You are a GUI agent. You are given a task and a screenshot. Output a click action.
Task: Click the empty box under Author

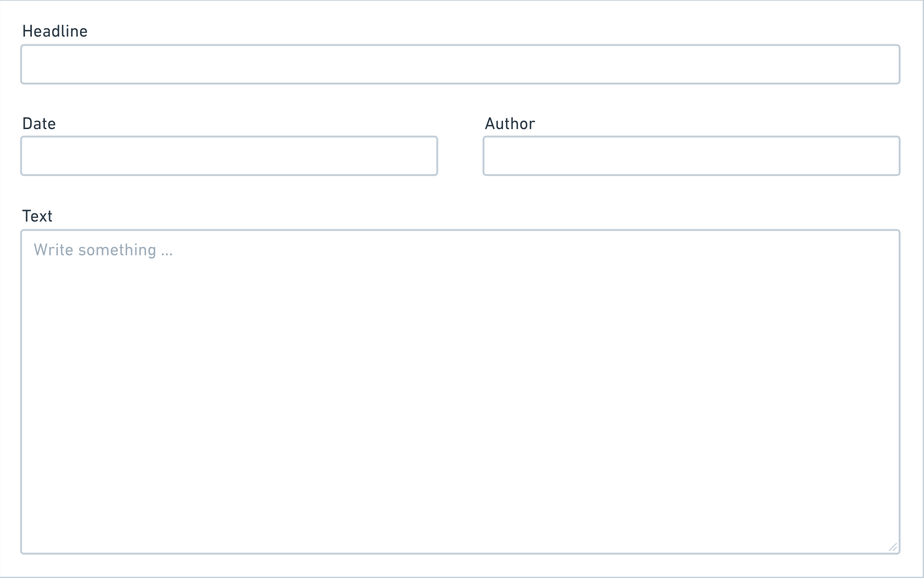(691, 156)
